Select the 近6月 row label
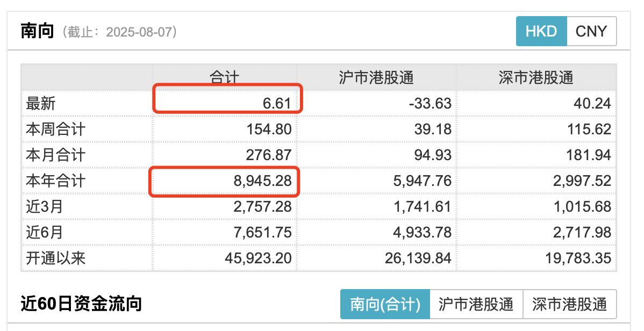Image resolution: width=644 pixels, height=331 pixels. click(45, 232)
